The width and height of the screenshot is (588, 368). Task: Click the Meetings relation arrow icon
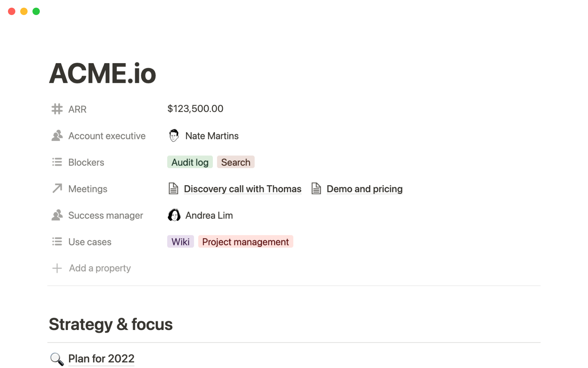[x=57, y=188]
